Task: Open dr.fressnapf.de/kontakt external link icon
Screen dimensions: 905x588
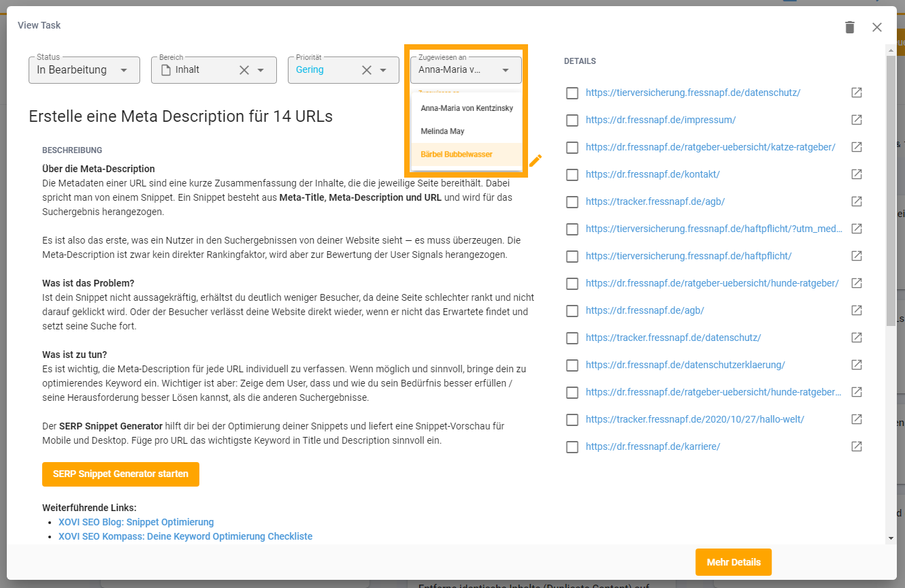Action: point(857,174)
